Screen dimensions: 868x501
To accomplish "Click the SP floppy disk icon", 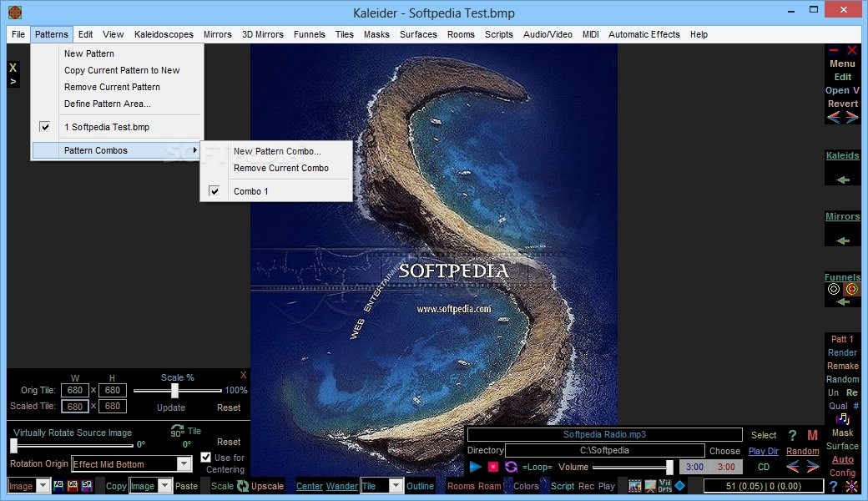I will tap(87, 485).
